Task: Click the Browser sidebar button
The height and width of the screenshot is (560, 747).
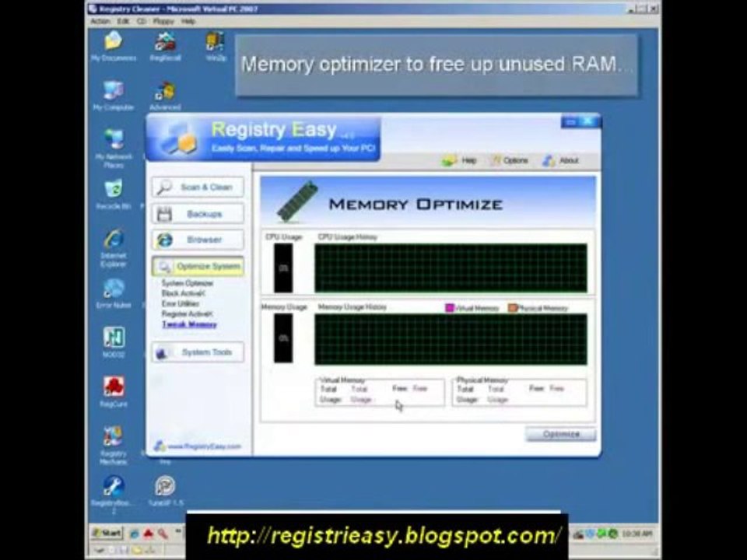Action: tap(198, 240)
